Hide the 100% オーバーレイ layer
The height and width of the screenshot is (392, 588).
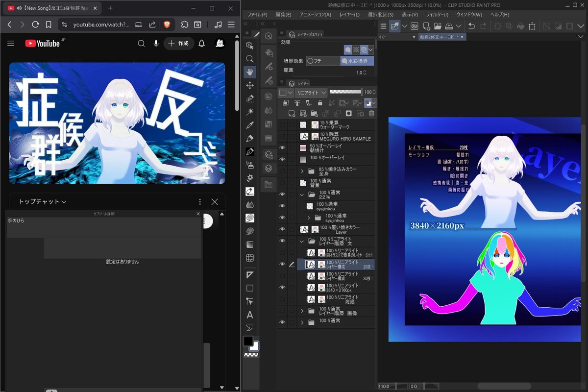tap(282, 159)
